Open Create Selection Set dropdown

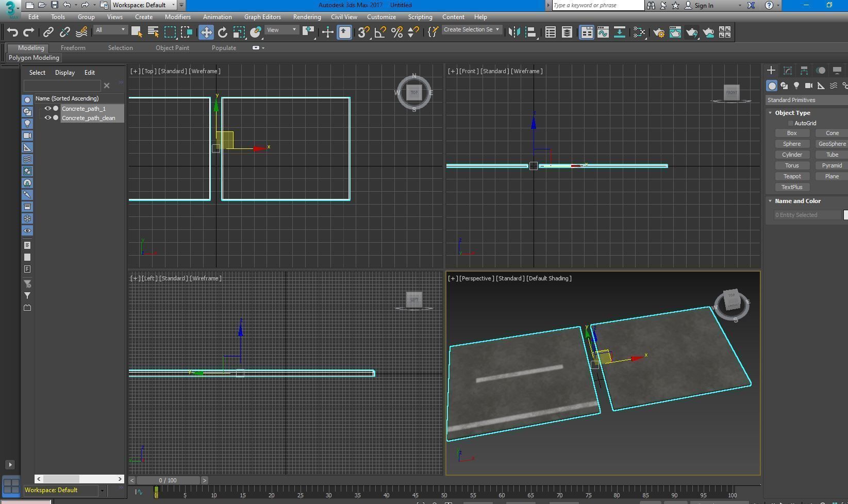(x=472, y=30)
